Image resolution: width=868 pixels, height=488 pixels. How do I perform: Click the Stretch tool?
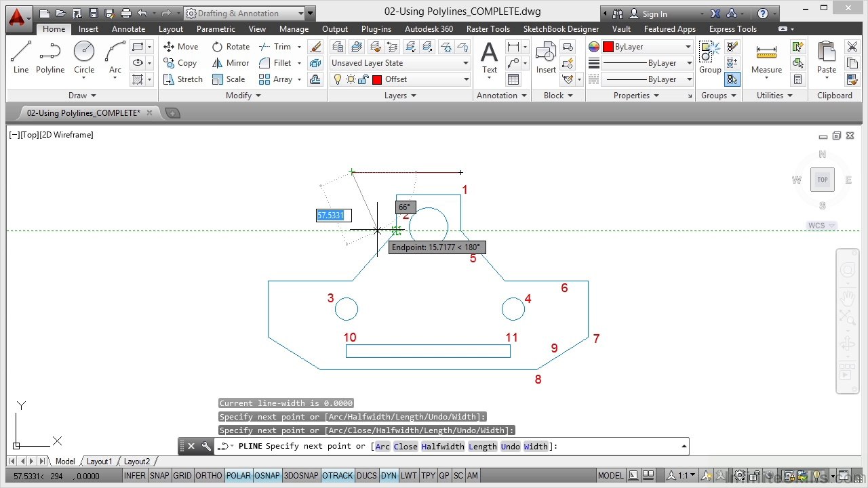pyautogui.click(x=182, y=79)
